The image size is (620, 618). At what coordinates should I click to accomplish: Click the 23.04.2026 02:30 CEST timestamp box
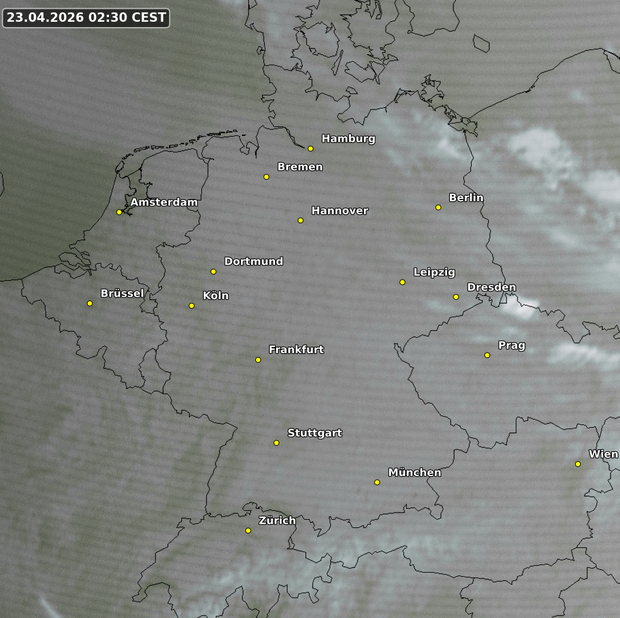(86, 18)
